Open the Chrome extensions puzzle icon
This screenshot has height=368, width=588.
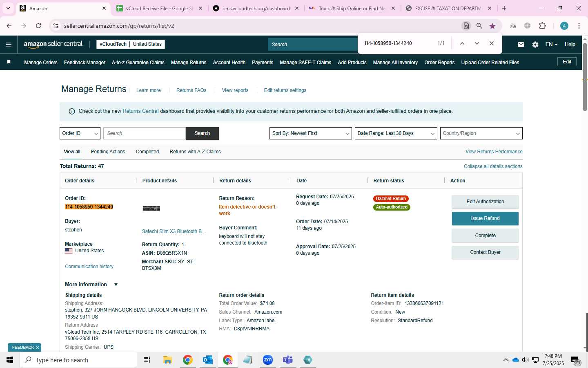[542, 26]
